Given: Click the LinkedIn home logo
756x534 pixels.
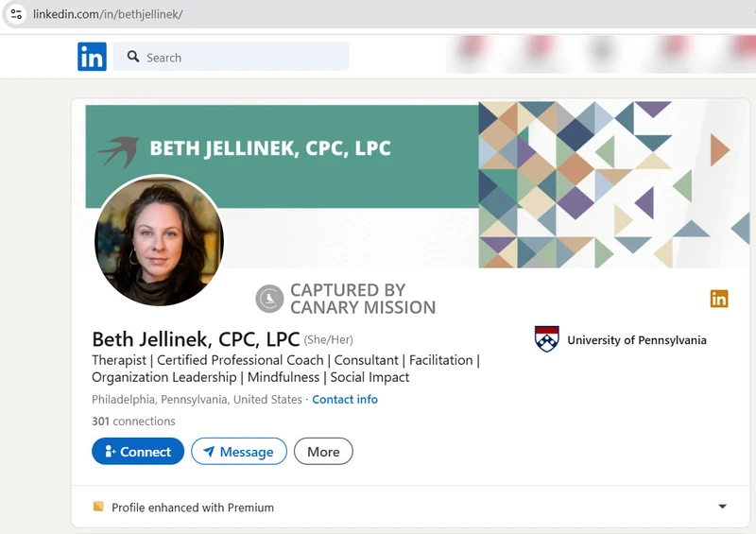Looking at the screenshot, I should pyautogui.click(x=92, y=57).
